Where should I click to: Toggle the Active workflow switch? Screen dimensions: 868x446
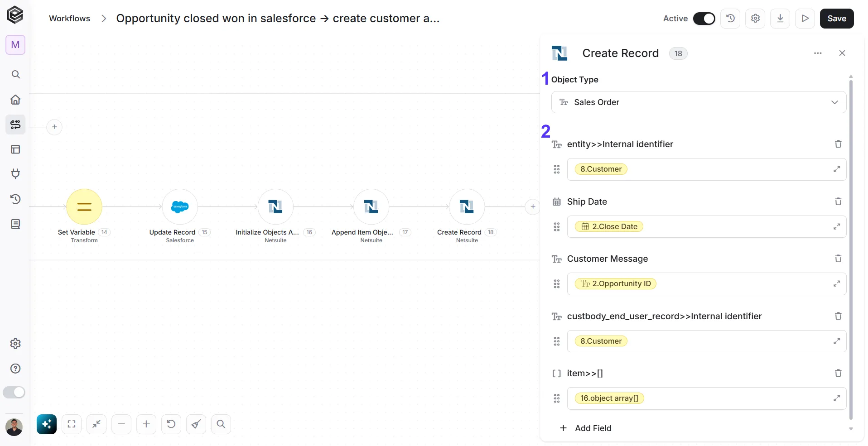[x=704, y=19]
